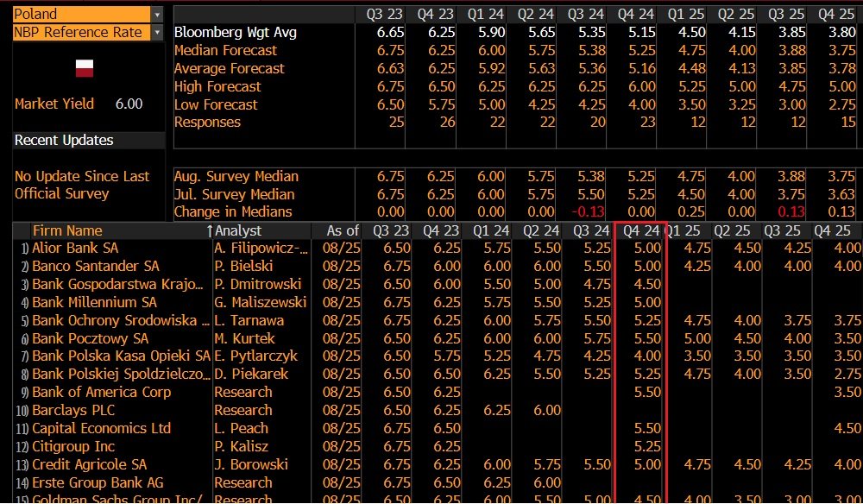
Task: Click analyst D. Piekarek name
Action: pyautogui.click(x=251, y=375)
